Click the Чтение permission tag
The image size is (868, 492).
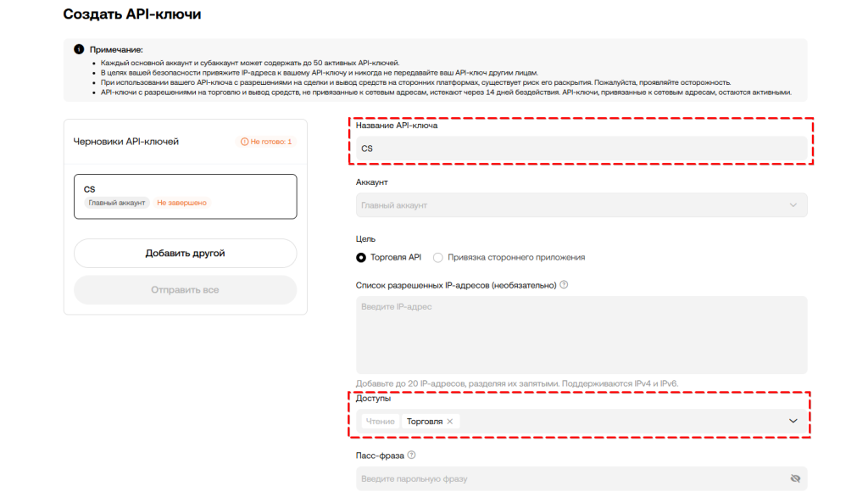tap(380, 422)
